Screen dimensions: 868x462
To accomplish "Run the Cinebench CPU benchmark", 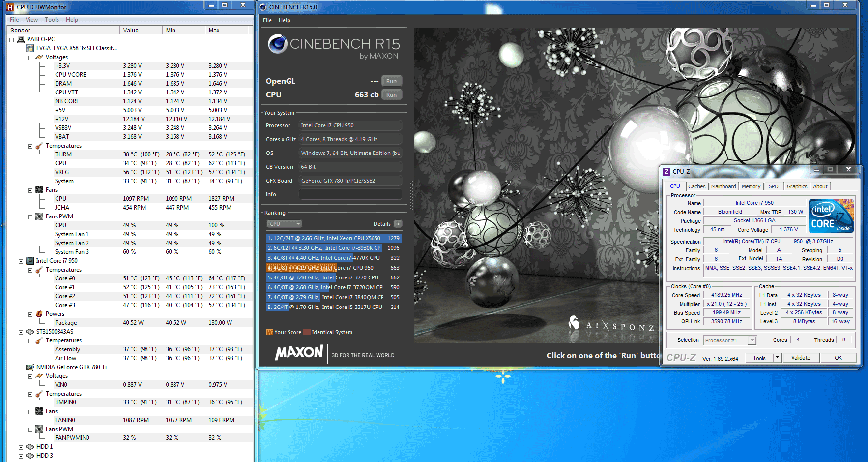I will click(391, 95).
